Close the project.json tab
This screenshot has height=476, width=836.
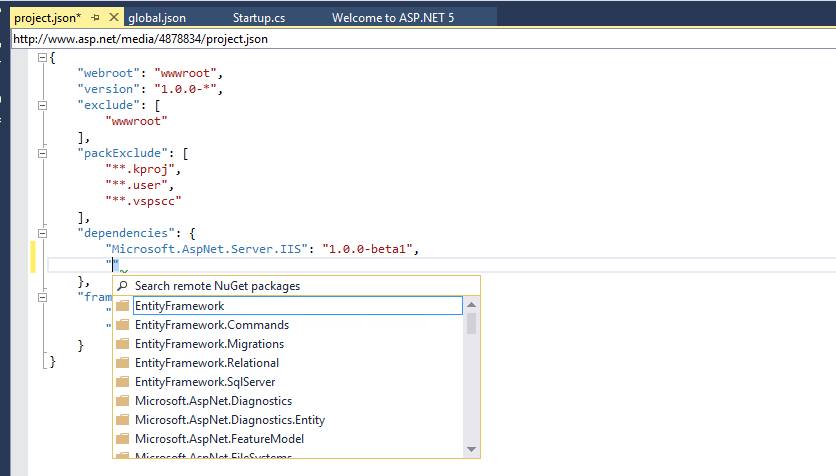114,17
